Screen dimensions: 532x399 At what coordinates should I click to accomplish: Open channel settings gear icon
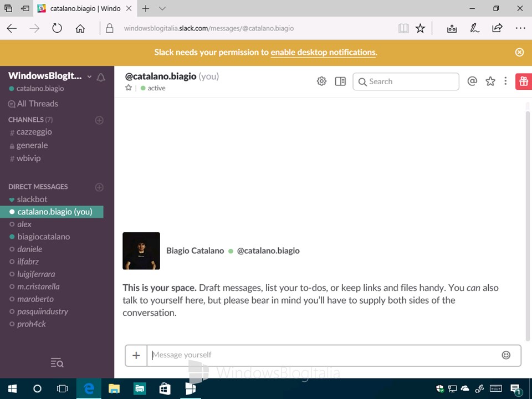click(321, 81)
